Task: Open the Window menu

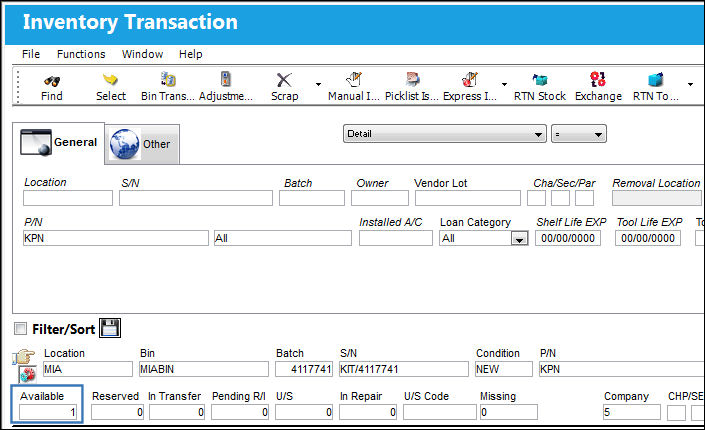Action: pos(142,54)
